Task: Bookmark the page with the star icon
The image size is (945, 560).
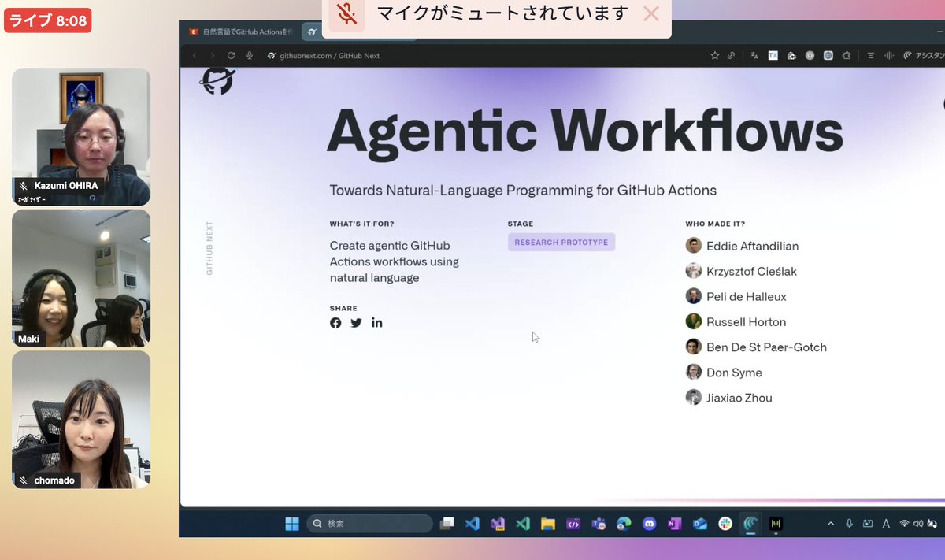Action: pyautogui.click(x=715, y=56)
